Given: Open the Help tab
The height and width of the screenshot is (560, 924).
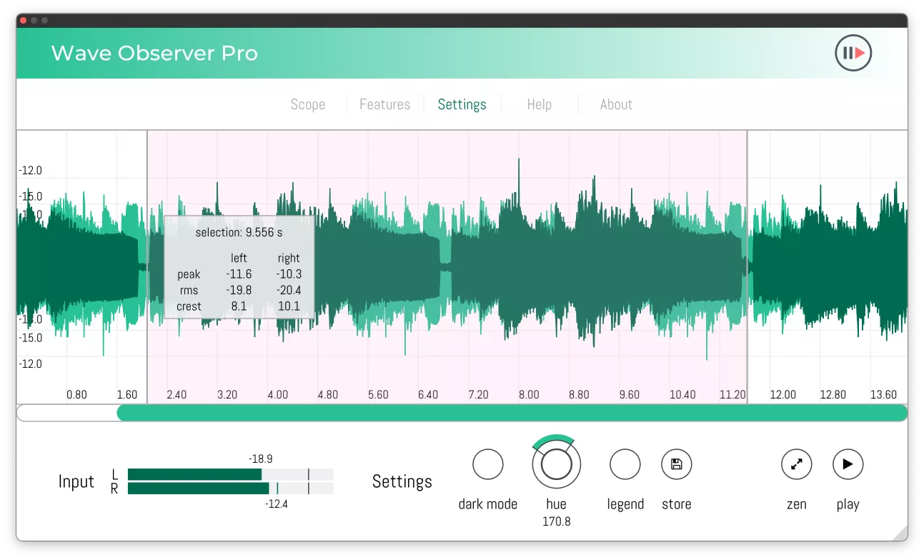Looking at the screenshot, I should point(539,104).
